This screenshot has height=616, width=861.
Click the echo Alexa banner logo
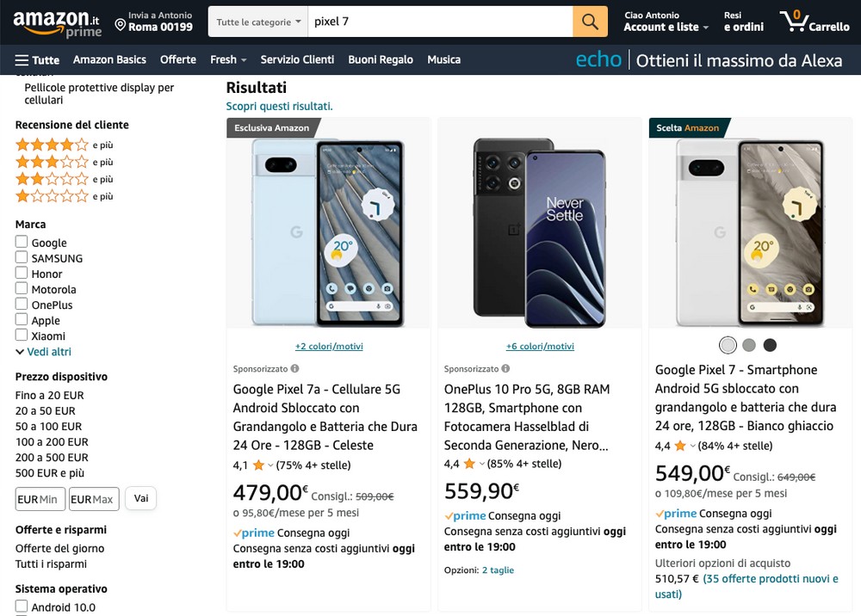(x=598, y=59)
